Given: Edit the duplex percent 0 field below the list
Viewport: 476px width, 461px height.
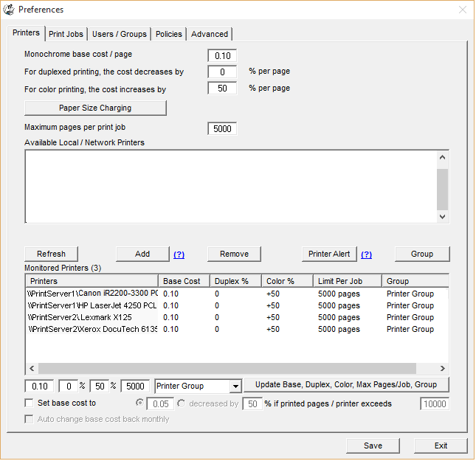Looking at the screenshot, I should 69,387.
